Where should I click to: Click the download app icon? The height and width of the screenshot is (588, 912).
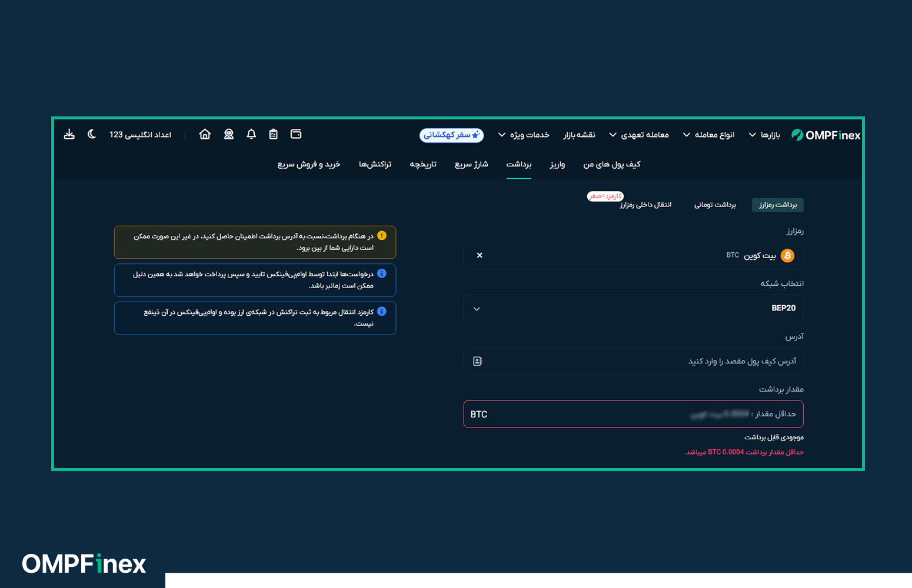[x=69, y=135]
